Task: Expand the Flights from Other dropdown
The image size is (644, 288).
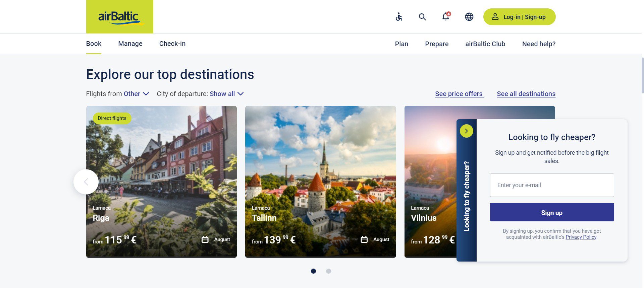Action: pyautogui.click(x=136, y=94)
